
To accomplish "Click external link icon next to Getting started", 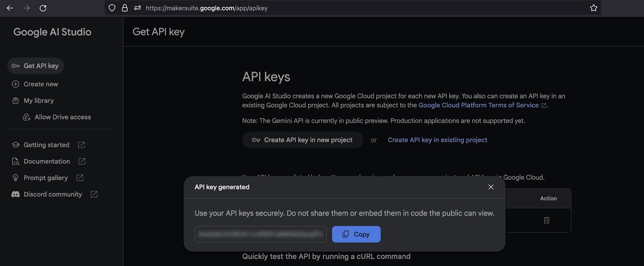I will pos(81,145).
